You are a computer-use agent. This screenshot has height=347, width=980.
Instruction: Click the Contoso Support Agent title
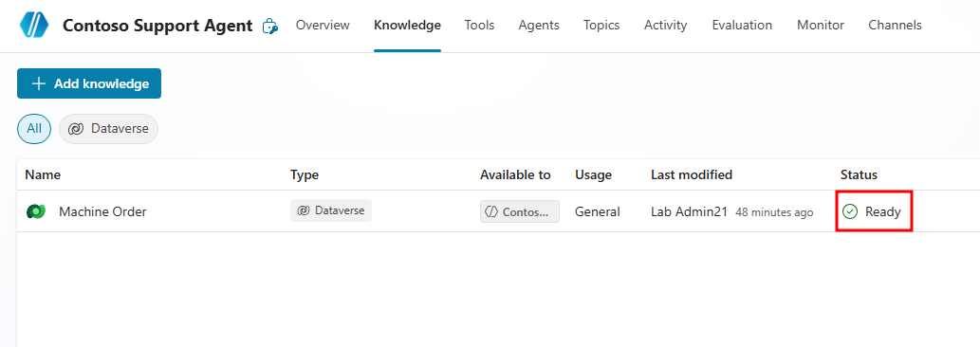tap(157, 26)
